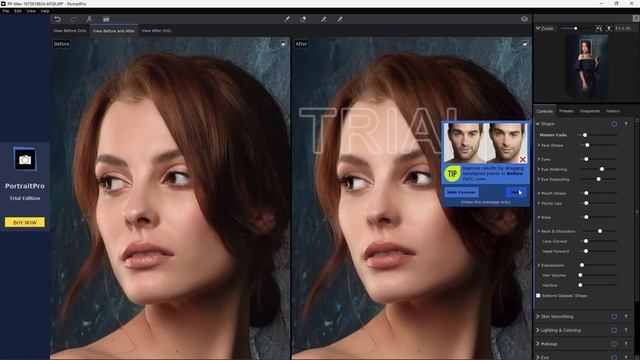
Task: Click the Hairline slider handle
Action: [x=580, y=285]
